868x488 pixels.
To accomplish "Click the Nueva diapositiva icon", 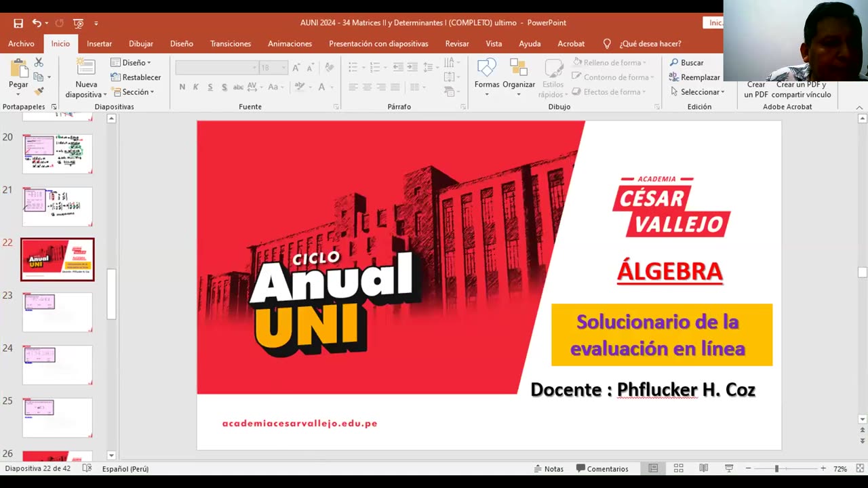I will click(86, 68).
